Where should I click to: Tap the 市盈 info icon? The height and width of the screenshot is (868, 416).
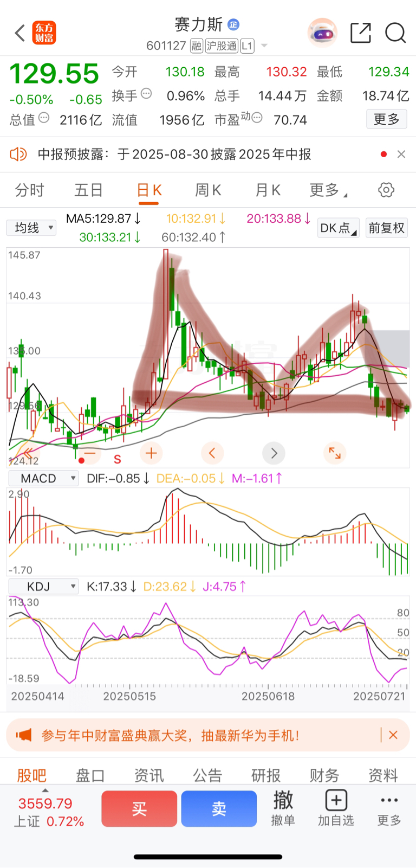point(257,118)
